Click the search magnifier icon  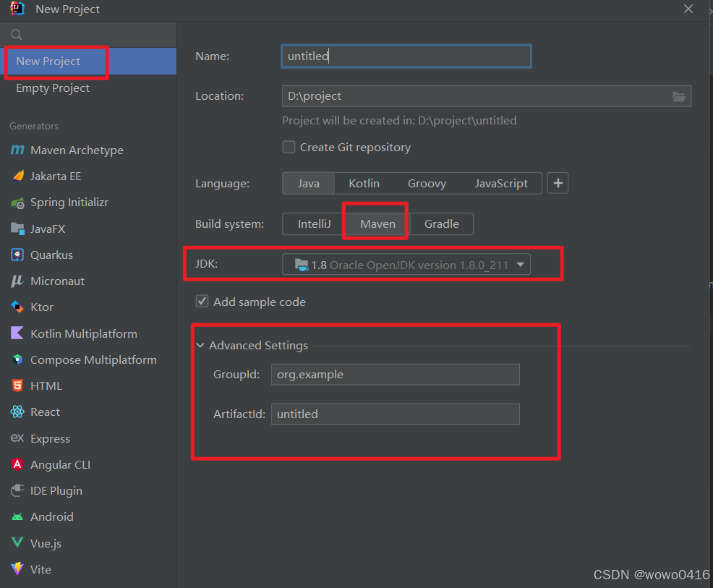[17, 35]
